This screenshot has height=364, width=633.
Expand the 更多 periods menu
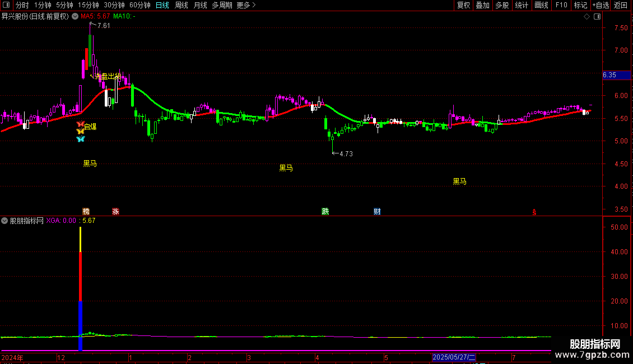[x=246, y=5]
